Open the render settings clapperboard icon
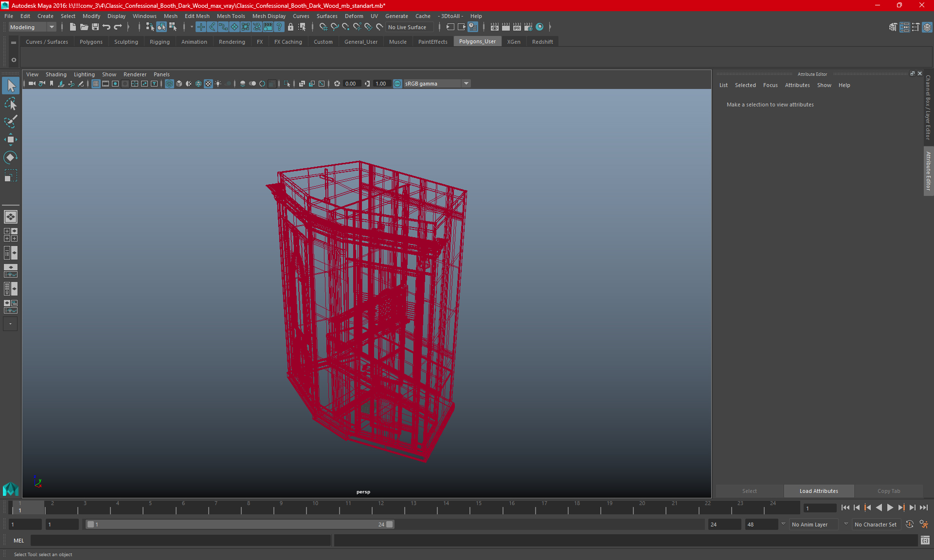 point(528,27)
